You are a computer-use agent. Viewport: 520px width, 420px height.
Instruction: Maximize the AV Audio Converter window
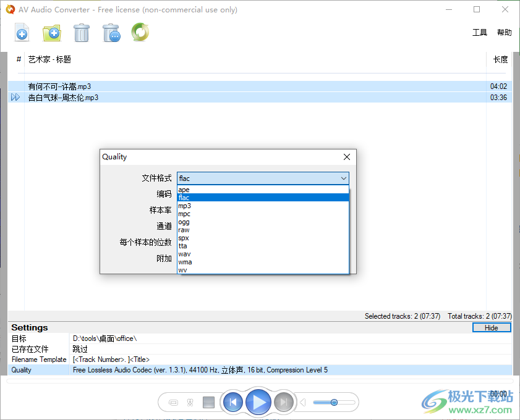point(477,9)
